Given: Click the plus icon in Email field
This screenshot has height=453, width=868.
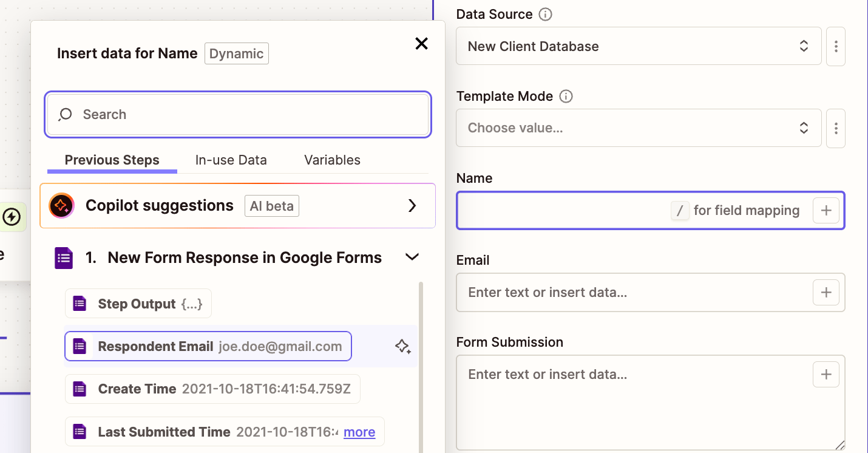Looking at the screenshot, I should point(826,293).
